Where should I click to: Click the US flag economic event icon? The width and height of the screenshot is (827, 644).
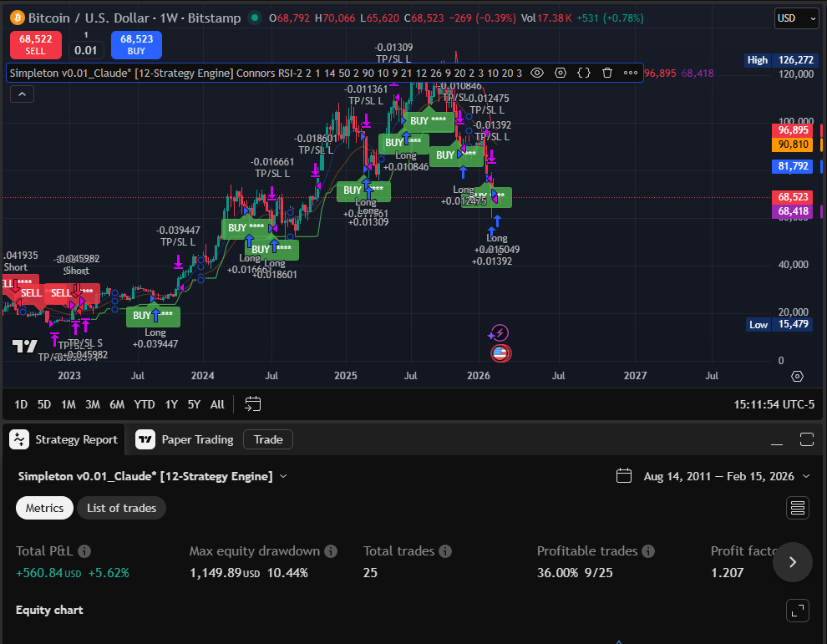coord(500,352)
